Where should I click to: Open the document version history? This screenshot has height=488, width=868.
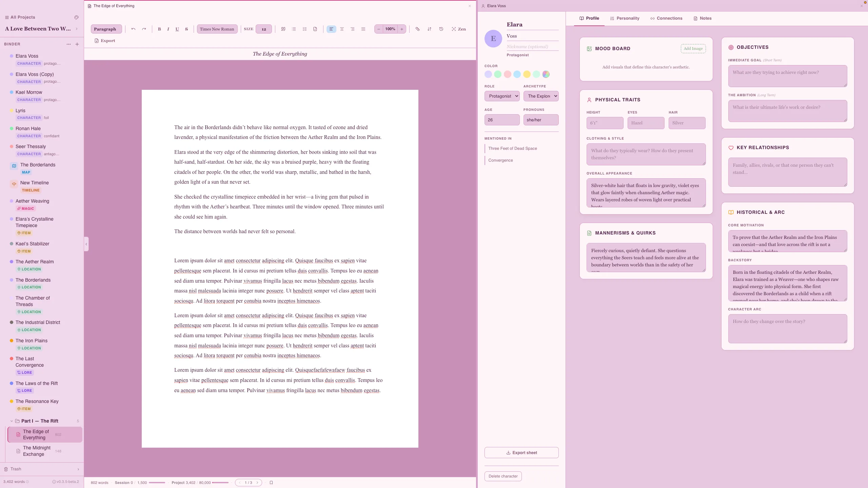click(x=440, y=29)
